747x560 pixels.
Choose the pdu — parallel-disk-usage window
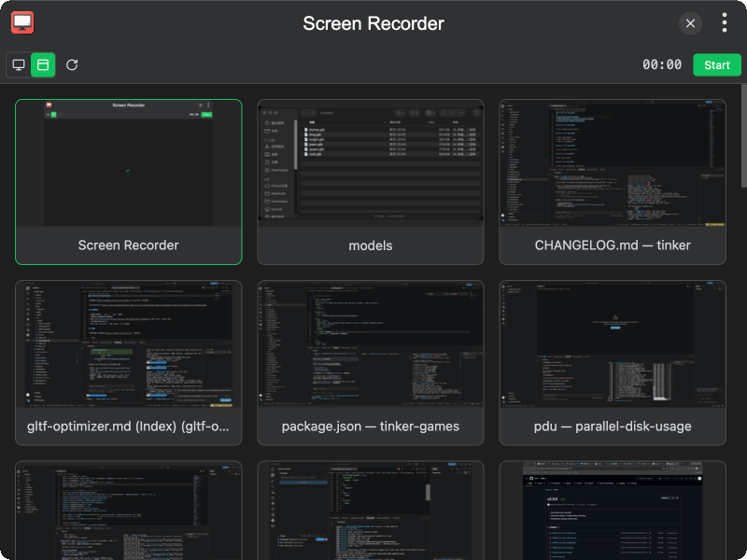coord(613,363)
